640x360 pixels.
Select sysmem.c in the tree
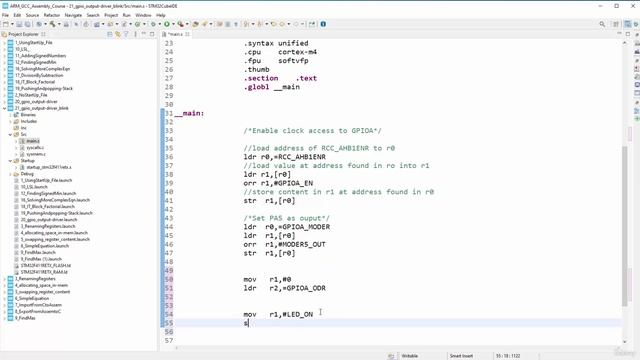[36, 154]
